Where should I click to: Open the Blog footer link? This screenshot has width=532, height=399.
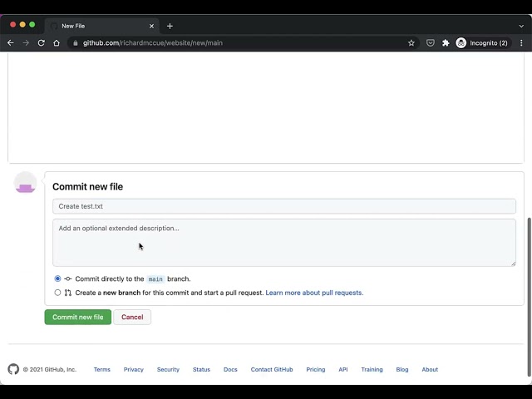(x=402, y=369)
